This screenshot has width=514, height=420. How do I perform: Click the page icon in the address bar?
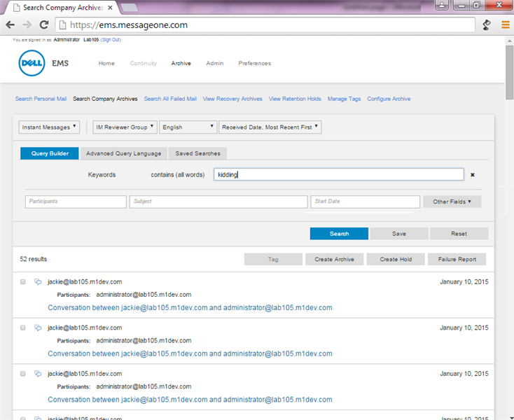(x=62, y=25)
